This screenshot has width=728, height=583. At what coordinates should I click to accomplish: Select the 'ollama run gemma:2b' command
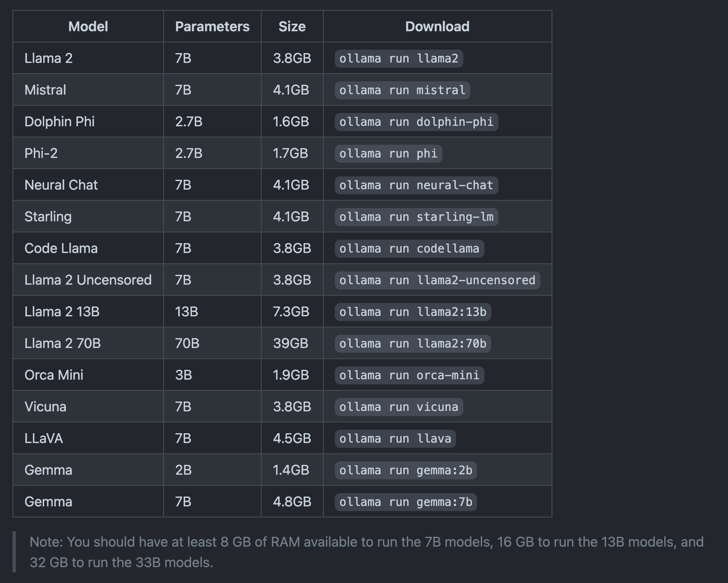click(406, 470)
